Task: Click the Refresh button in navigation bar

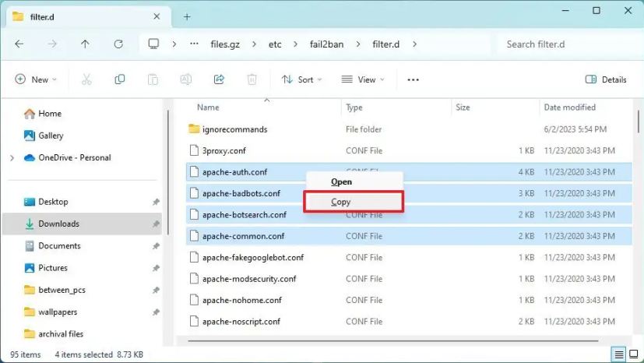Action: click(x=118, y=44)
